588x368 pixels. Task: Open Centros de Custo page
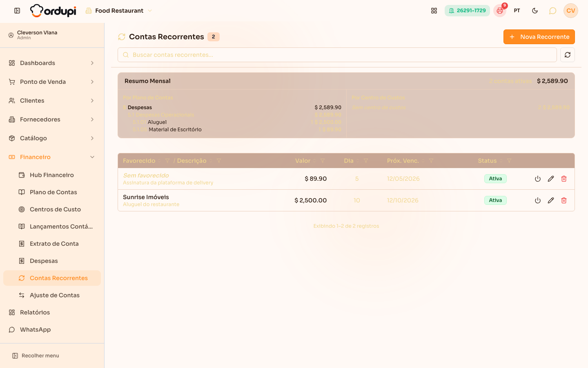point(52,209)
